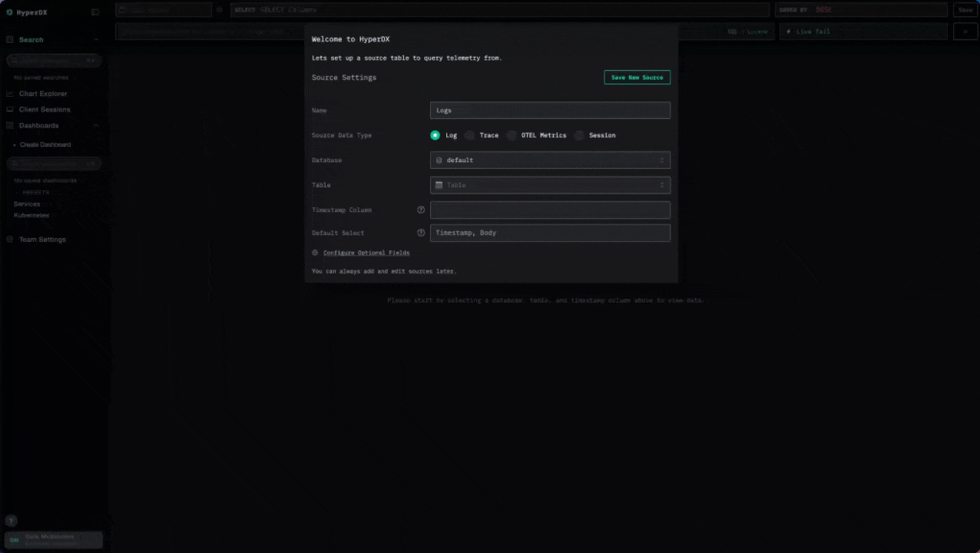Click the Save New Source button
This screenshot has height=553, width=980.
pyautogui.click(x=637, y=78)
